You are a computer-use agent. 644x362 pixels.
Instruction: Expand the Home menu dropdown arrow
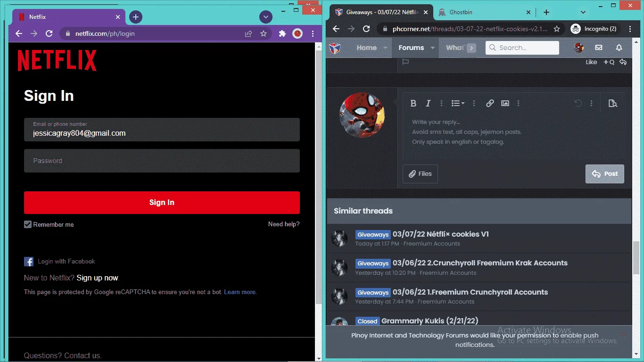(x=385, y=48)
